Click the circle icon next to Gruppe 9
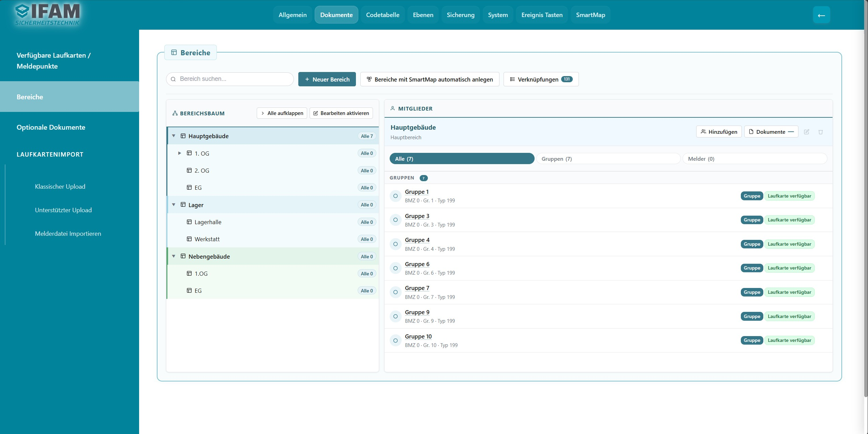Screen dimensions: 868x434 [x=395, y=316]
